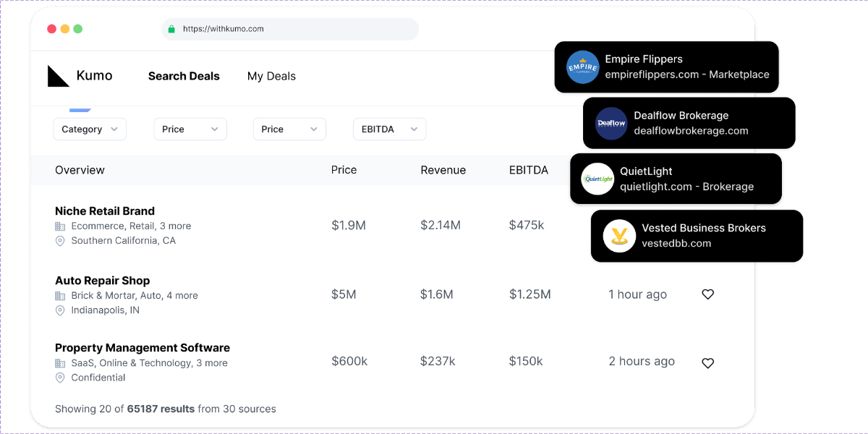Image resolution: width=868 pixels, height=434 pixels.
Task: Click location pin icon beside Indianapolis, IN
Action: [x=60, y=310]
